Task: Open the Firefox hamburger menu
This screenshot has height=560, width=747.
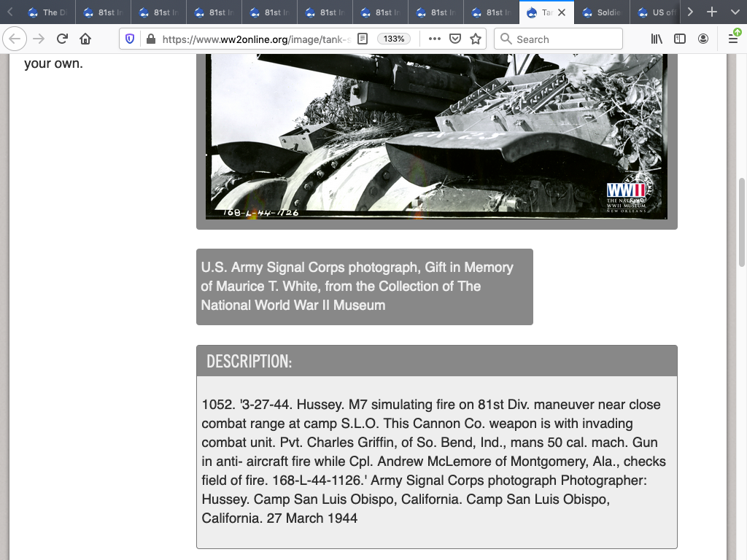Action: tap(733, 39)
